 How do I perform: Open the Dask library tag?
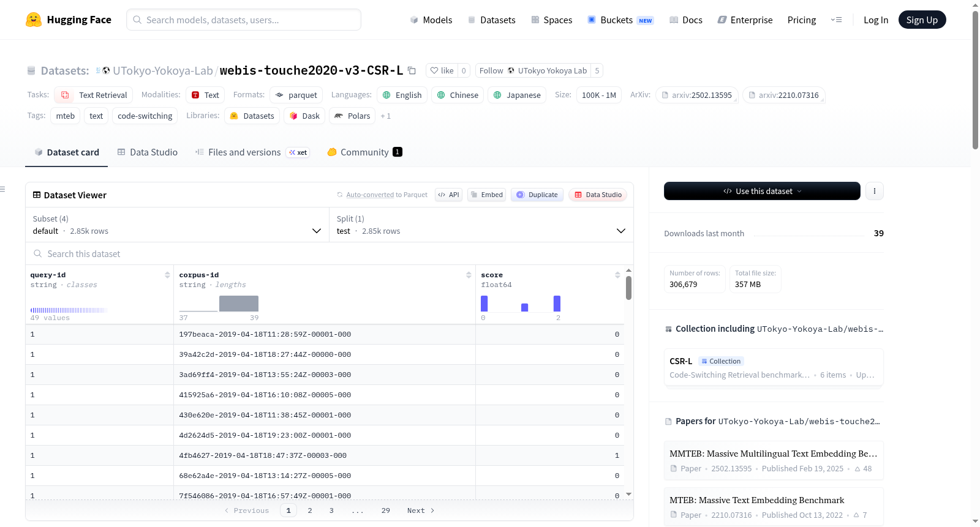304,116
